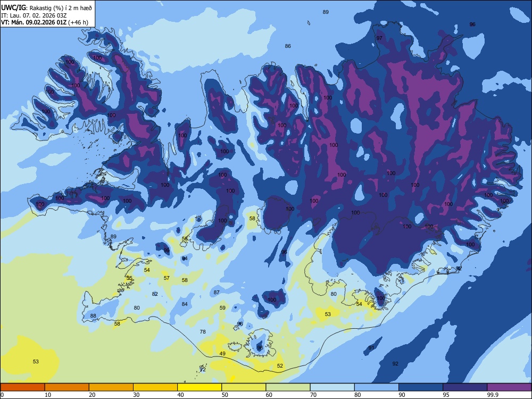Select the orange 10–20 legend swatch

click(67, 387)
